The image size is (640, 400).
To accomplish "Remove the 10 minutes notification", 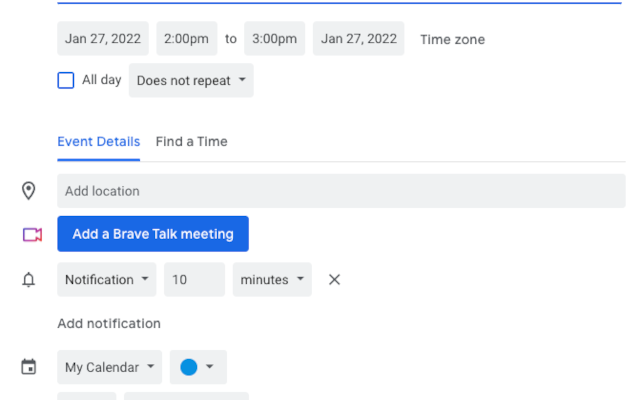I will click(x=335, y=280).
